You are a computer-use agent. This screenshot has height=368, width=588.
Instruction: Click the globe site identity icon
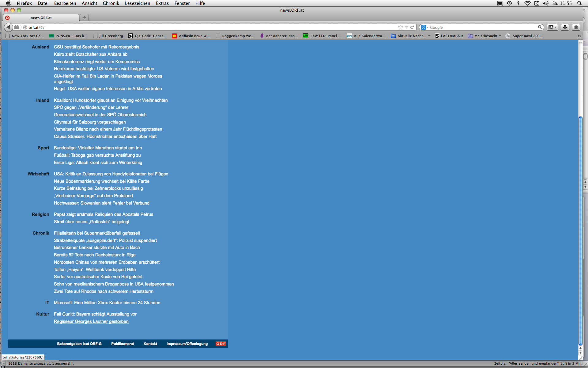(25, 27)
